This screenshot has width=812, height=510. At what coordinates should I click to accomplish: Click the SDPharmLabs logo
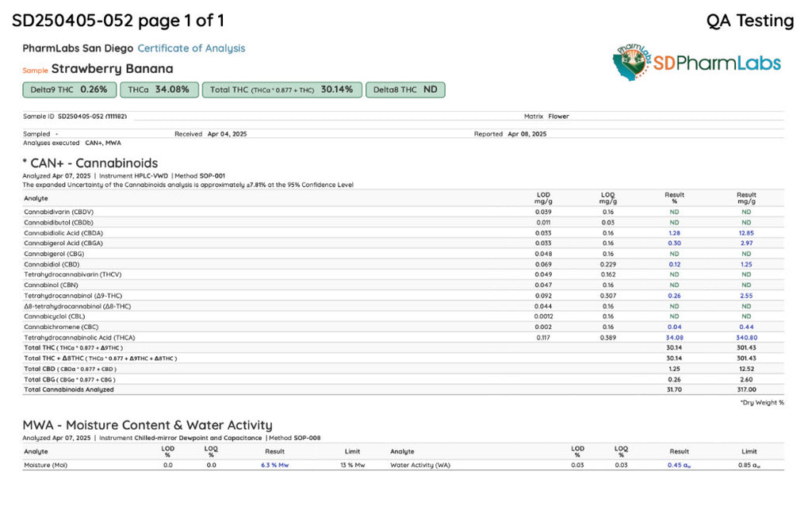[x=697, y=63]
